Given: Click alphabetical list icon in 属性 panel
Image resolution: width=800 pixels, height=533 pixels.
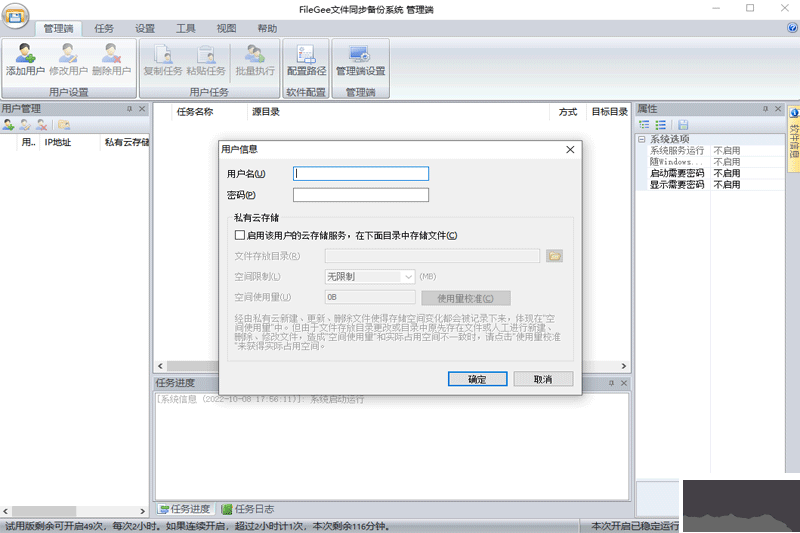Looking at the screenshot, I should point(661,124).
